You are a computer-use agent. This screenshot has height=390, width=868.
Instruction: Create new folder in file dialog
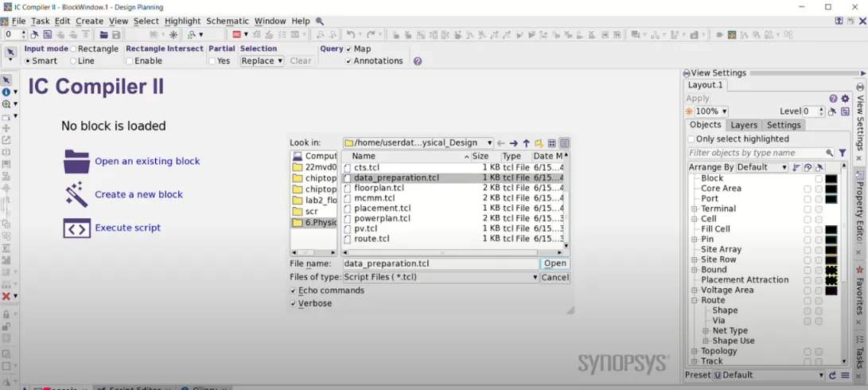pos(539,143)
